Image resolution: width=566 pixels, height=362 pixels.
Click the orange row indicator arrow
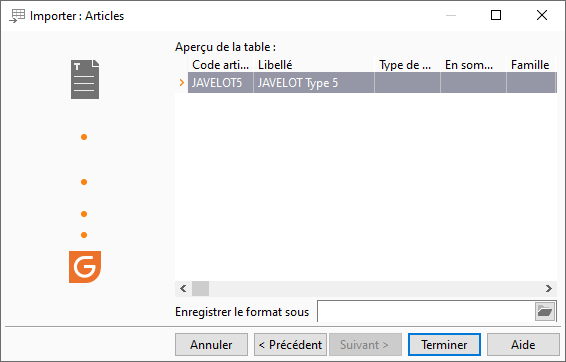coord(182,83)
